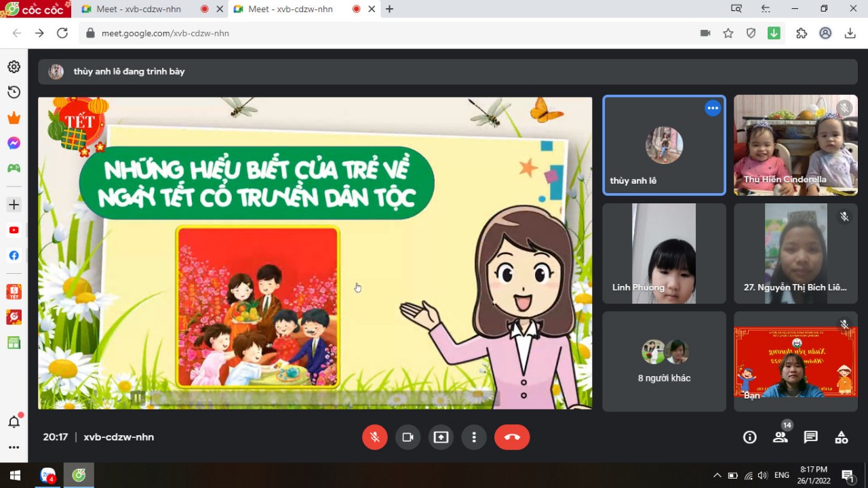Show the participants list
Screen dimensions: 868x488
[781, 437]
